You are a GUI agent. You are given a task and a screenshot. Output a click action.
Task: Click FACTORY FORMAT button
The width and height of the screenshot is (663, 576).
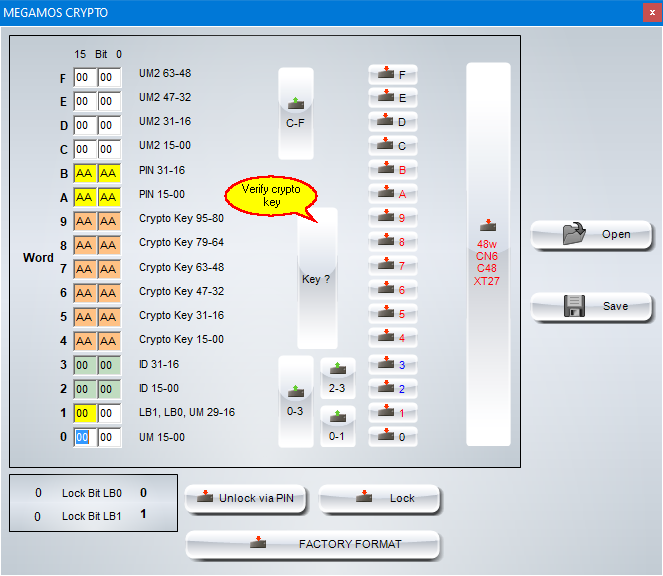[313, 544]
